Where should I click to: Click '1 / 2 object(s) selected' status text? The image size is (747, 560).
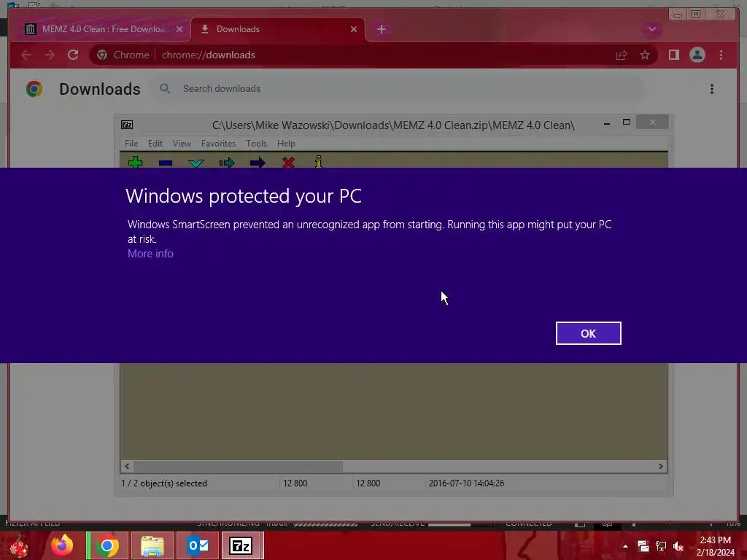pyautogui.click(x=164, y=483)
